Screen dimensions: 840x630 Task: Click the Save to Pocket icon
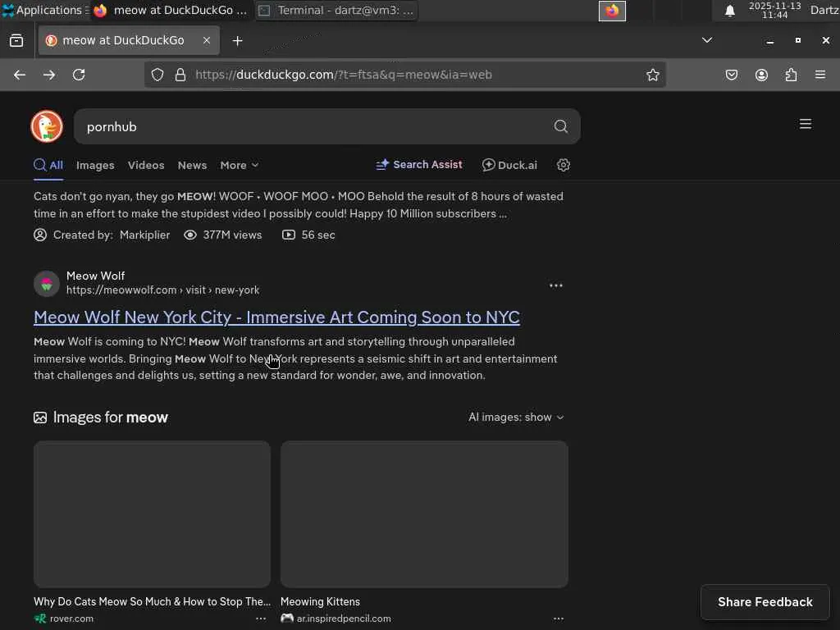coord(732,75)
